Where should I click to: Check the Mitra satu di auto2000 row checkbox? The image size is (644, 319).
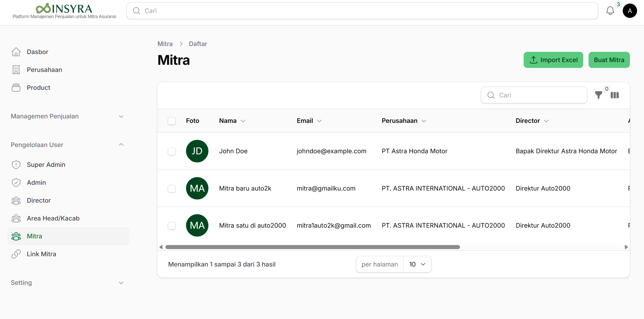tap(172, 226)
